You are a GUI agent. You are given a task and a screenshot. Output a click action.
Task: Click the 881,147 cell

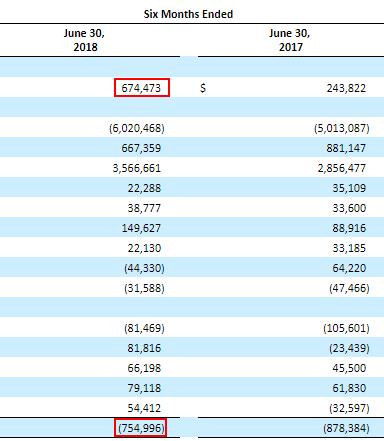coord(346,148)
